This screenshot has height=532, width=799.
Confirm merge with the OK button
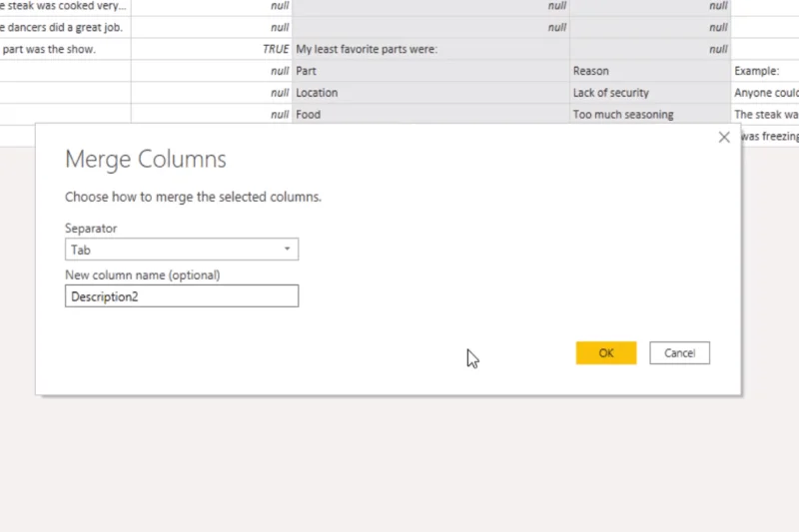[606, 352]
